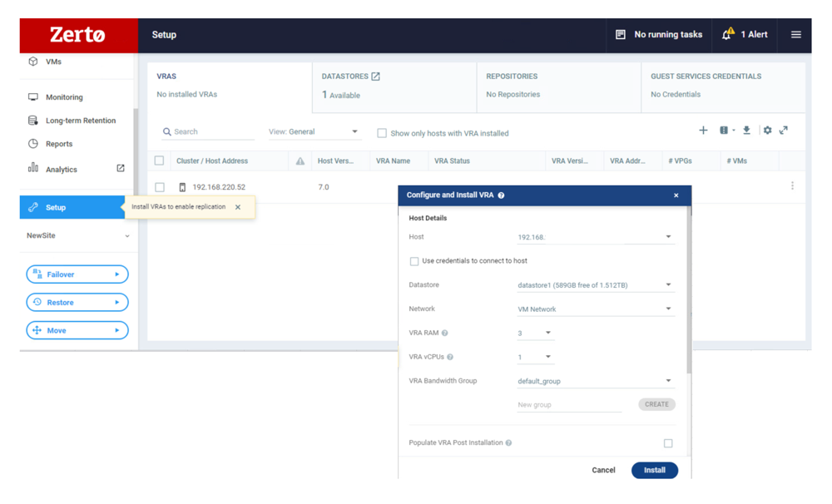Open row options for host 192.168.220.52
Screen dimensions: 832x504
792,185
